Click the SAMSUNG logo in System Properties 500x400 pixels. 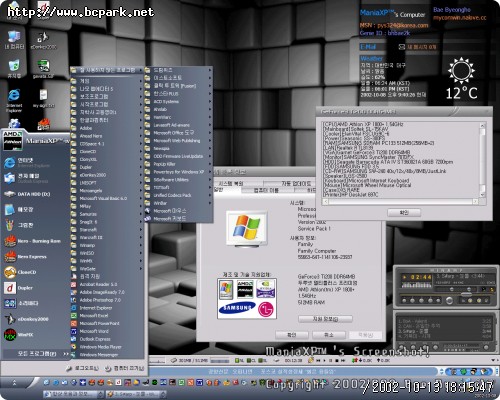(236, 308)
